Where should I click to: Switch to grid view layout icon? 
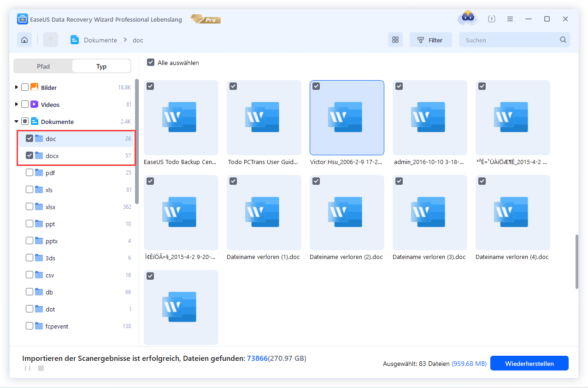(x=395, y=40)
